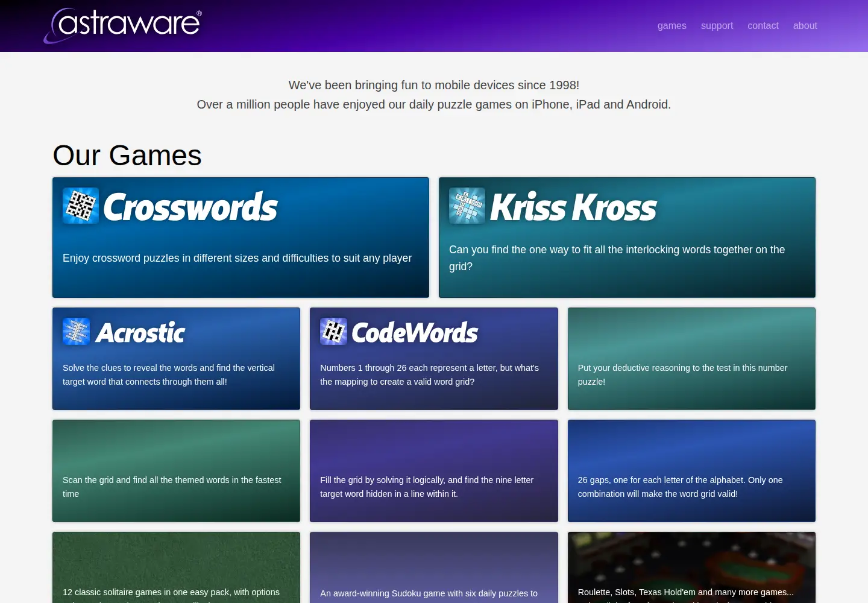Select the CodeWords game title
868x603 pixels.
[x=415, y=332]
